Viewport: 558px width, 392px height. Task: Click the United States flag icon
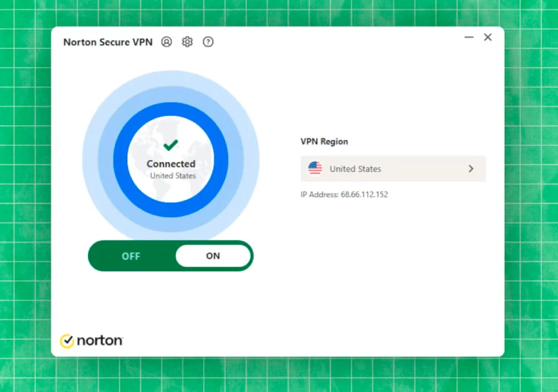(x=315, y=168)
